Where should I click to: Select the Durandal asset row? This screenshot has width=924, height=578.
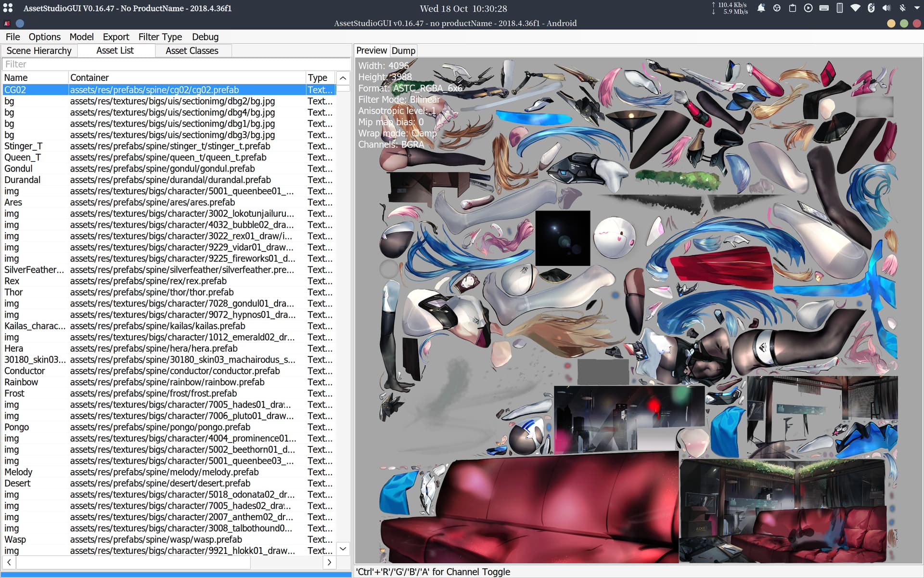coord(169,180)
